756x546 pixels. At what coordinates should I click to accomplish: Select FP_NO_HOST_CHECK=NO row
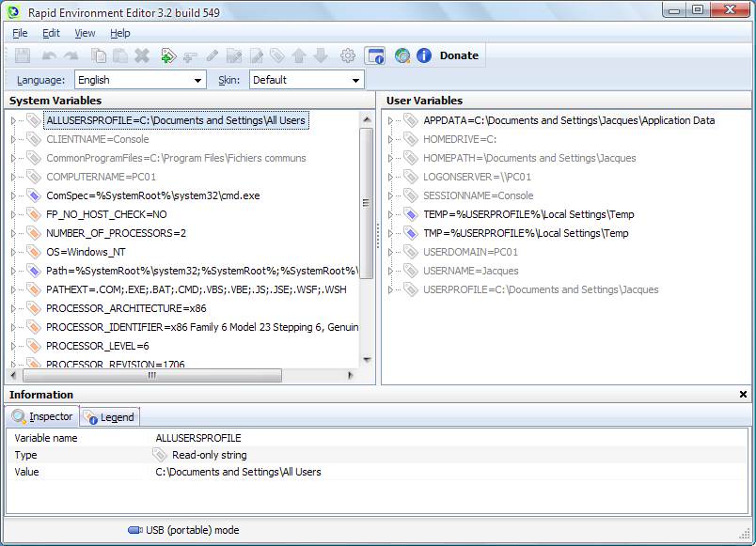(x=106, y=214)
